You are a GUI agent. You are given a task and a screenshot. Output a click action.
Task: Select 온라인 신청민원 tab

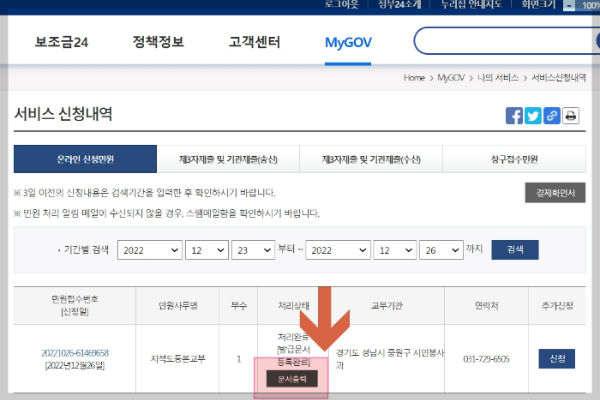pyautogui.click(x=85, y=159)
